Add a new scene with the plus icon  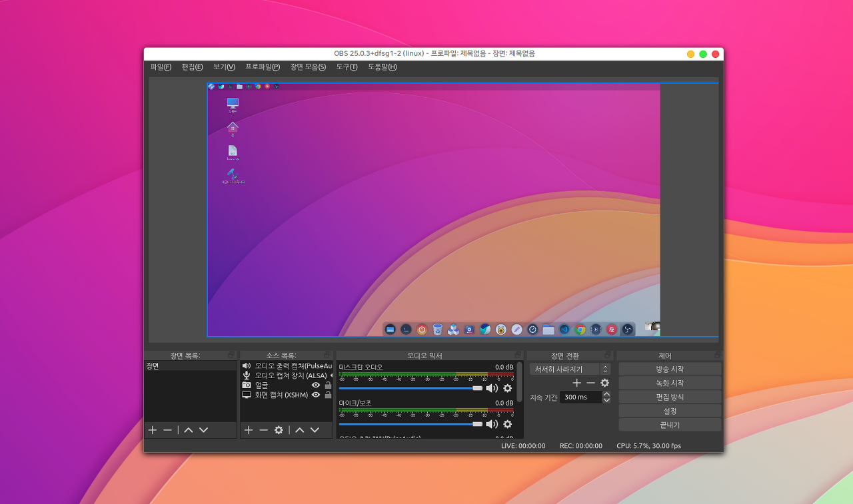(x=153, y=430)
